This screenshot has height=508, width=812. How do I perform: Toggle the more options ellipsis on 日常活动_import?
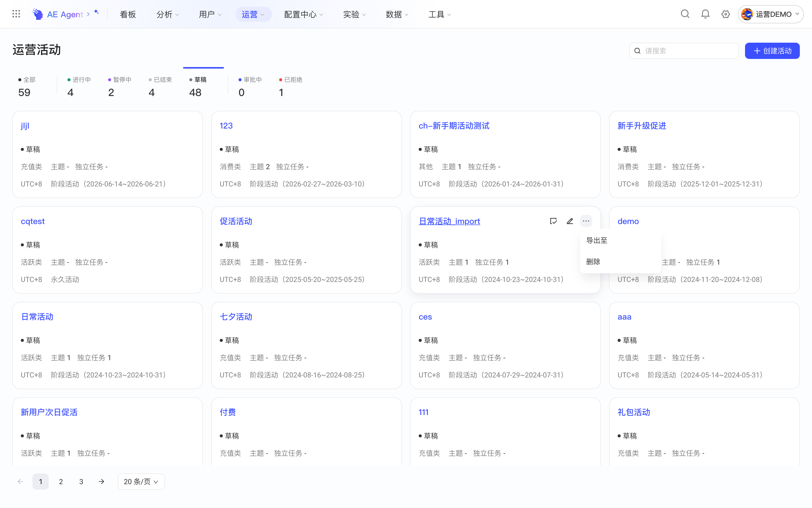(x=586, y=221)
